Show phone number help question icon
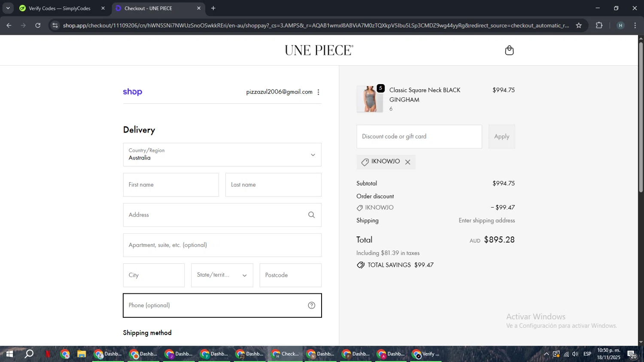 pos(312,305)
